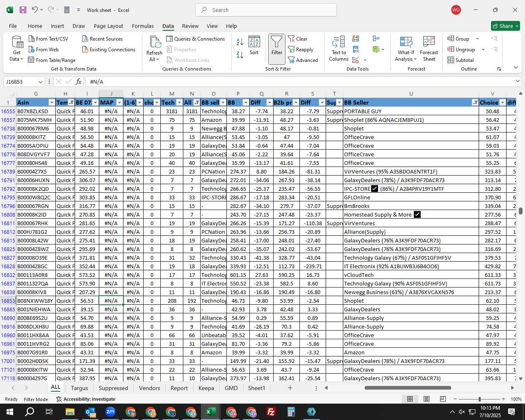This screenshot has height=420, width=525.
Task: Switch to the Home ribbon tab
Action: click(x=35, y=26)
